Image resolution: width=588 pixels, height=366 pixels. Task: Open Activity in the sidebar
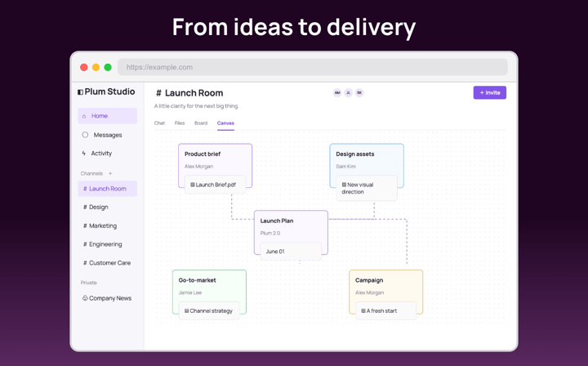pos(107,153)
